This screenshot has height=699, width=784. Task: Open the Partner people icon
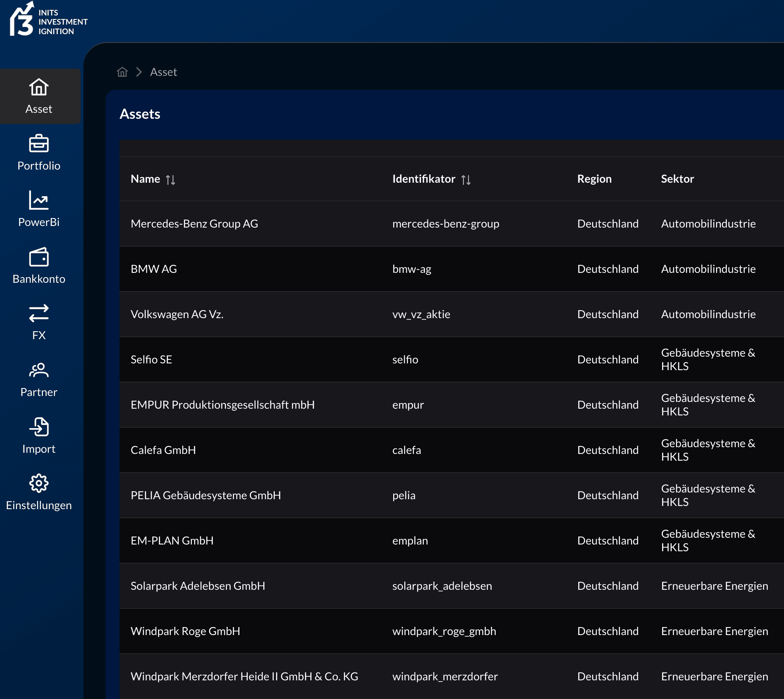(x=39, y=371)
